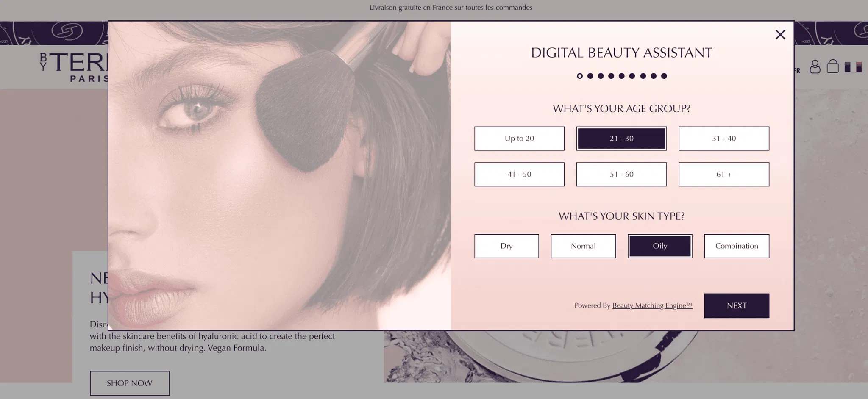Viewport: 868px width, 399px height.
Task: Select the 61 + age option
Action: (x=723, y=174)
